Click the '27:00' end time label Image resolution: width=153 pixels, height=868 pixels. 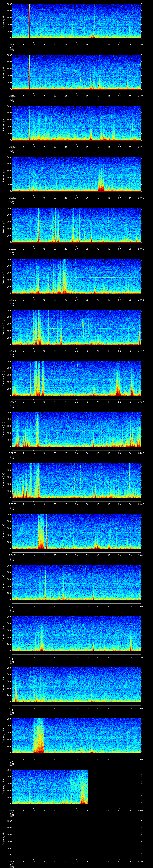pyautogui.click(x=141, y=147)
